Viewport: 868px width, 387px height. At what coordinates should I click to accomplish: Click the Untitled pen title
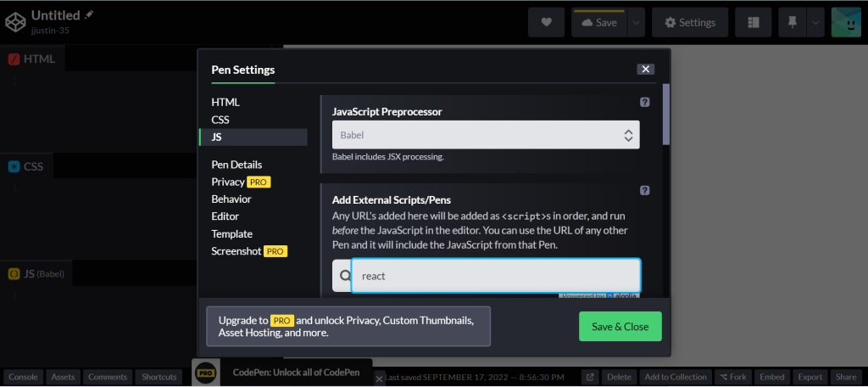[x=55, y=15]
